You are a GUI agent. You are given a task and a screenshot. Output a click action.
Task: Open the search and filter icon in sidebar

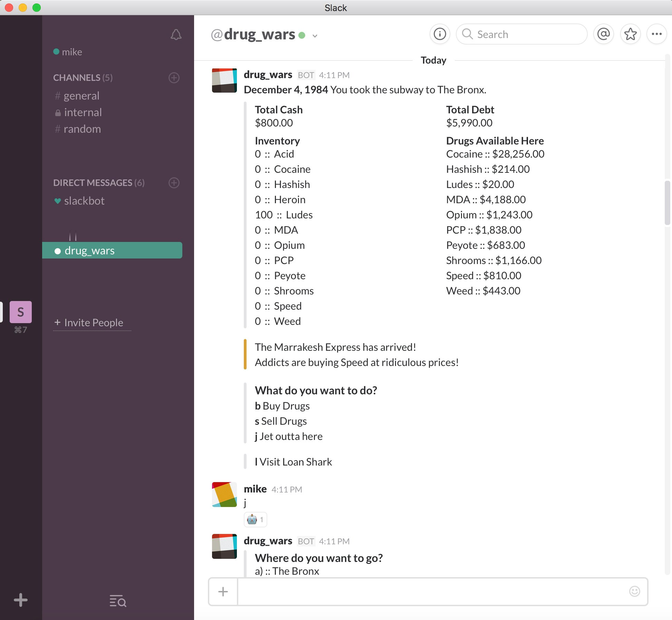[x=117, y=601]
